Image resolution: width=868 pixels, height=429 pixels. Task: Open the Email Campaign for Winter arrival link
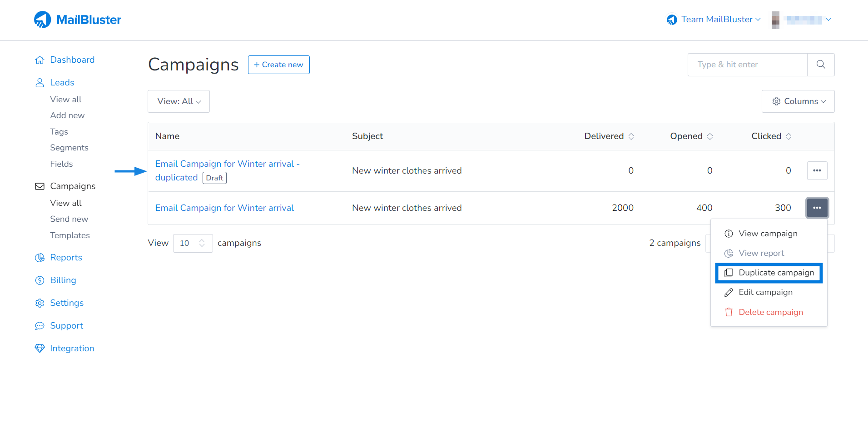point(224,208)
